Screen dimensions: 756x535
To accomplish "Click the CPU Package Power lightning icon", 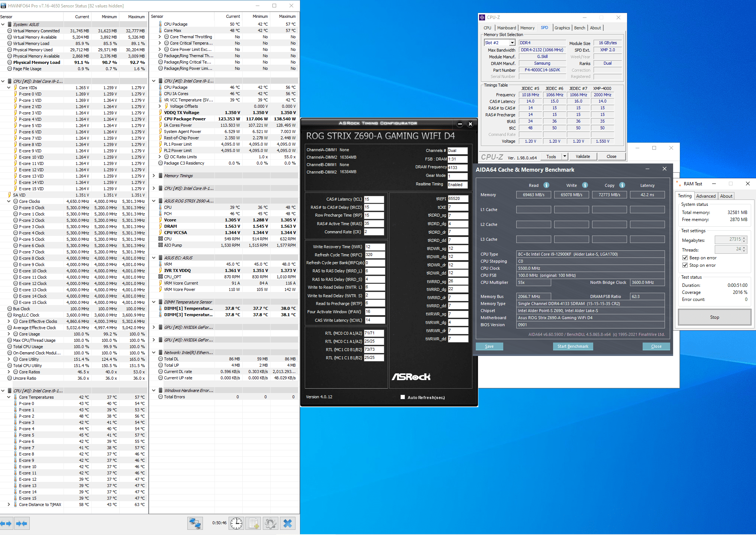I will coord(161,119).
